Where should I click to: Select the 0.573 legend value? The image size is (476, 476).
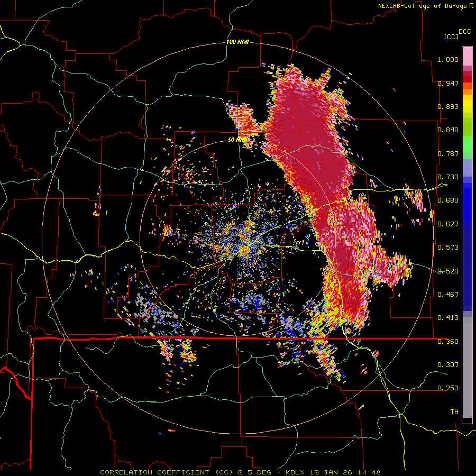pos(448,248)
